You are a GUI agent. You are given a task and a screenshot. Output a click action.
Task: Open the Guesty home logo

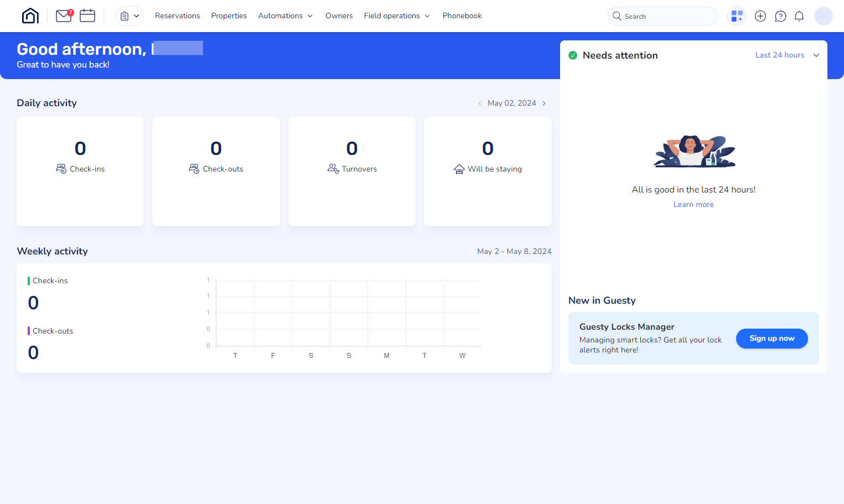click(x=30, y=16)
